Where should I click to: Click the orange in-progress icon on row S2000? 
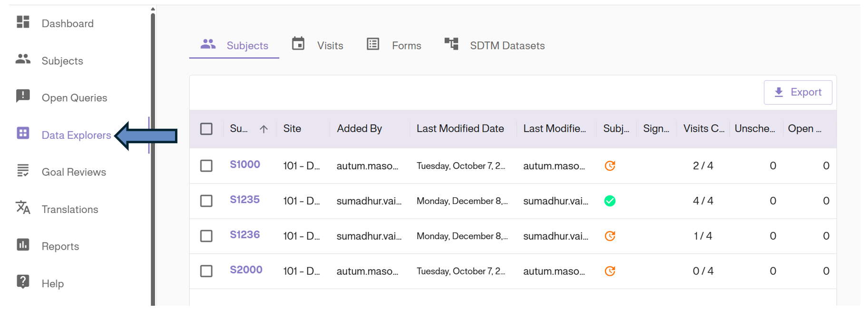[x=610, y=271]
